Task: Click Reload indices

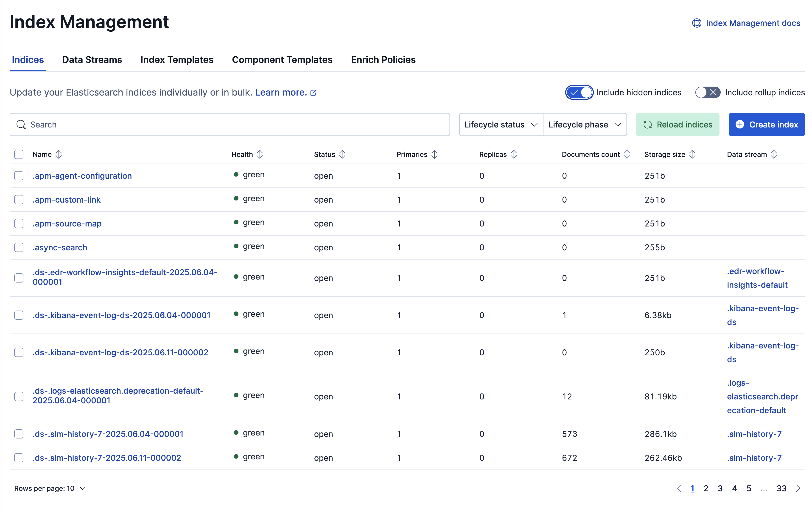Action: (x=677, y=124)
